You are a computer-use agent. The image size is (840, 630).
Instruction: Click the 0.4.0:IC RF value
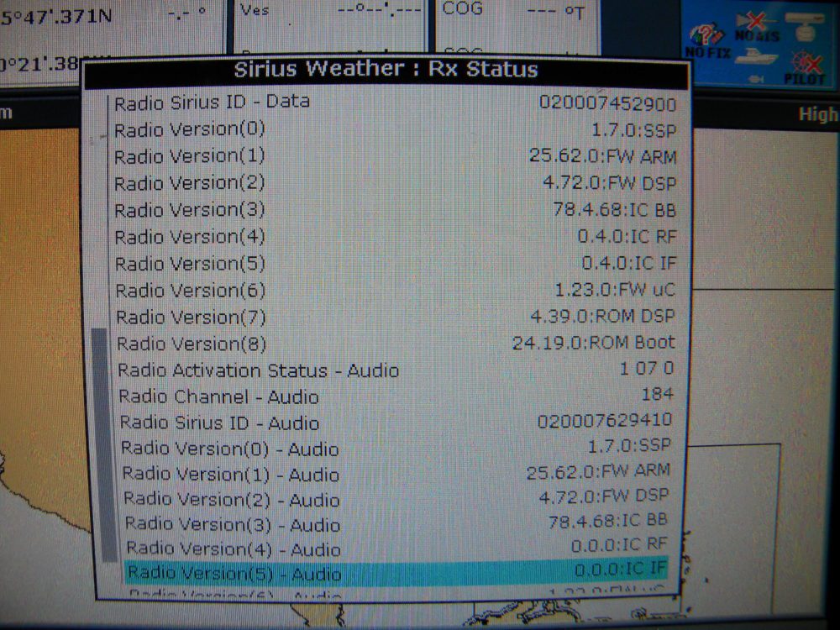[x=627, y=236]
